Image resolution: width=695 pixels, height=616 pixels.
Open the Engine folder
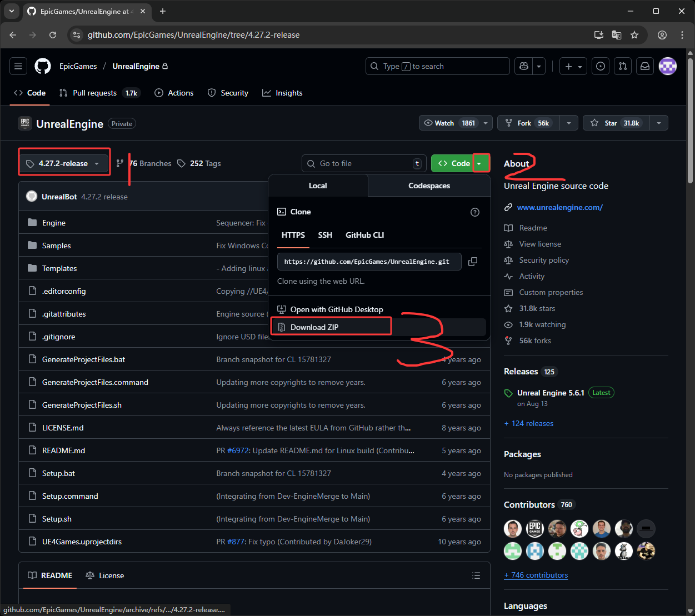point(54,223)
